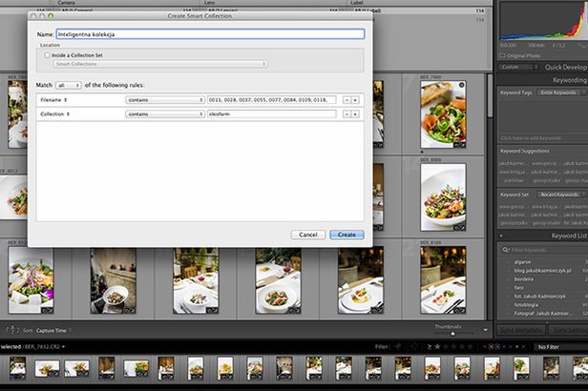The width and height of the screenshot is (588, 391).
Task: Open the Capture Time sort dropdown
Action: [53, 331]
